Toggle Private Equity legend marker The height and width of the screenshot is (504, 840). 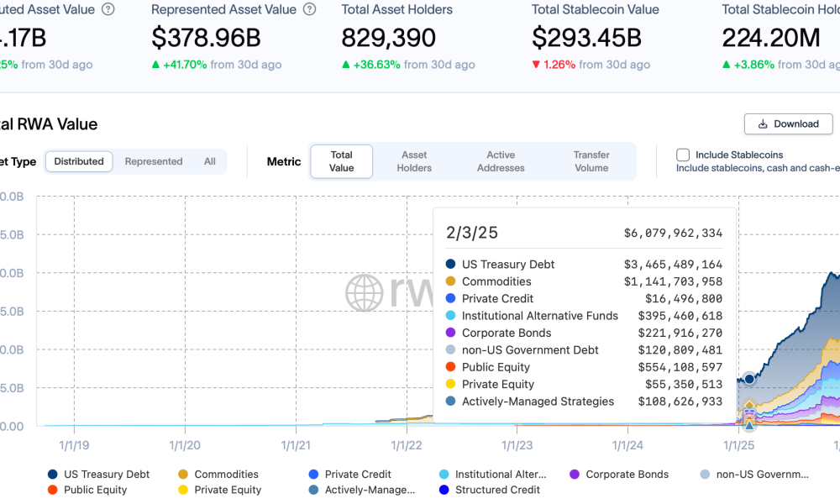[x=183, y=490]
